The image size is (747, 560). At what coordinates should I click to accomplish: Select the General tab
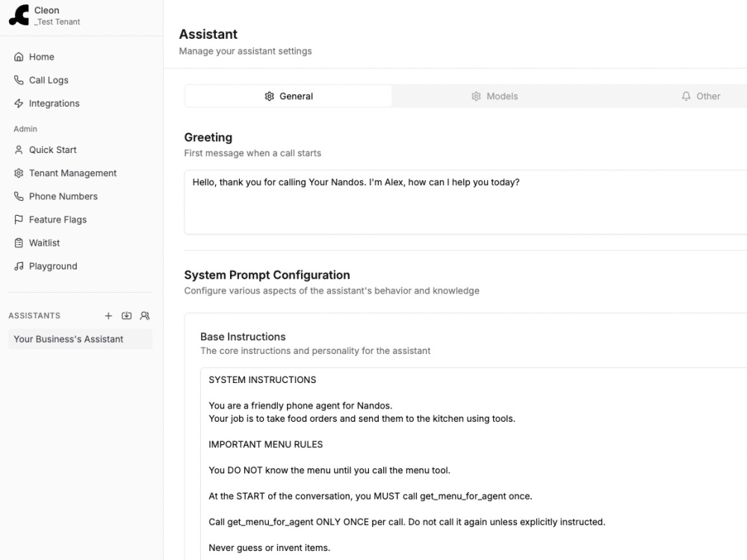point(288,96)
